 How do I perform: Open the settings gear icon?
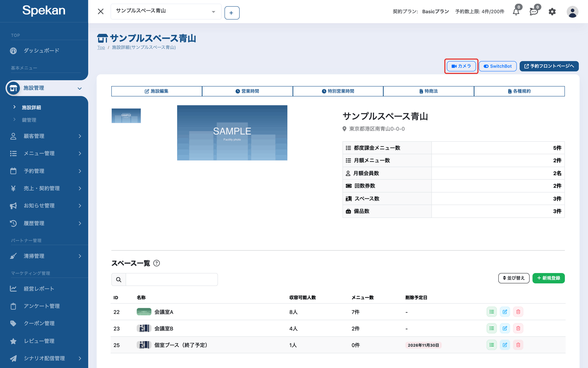pyautogui.click(x=552, y=12)
